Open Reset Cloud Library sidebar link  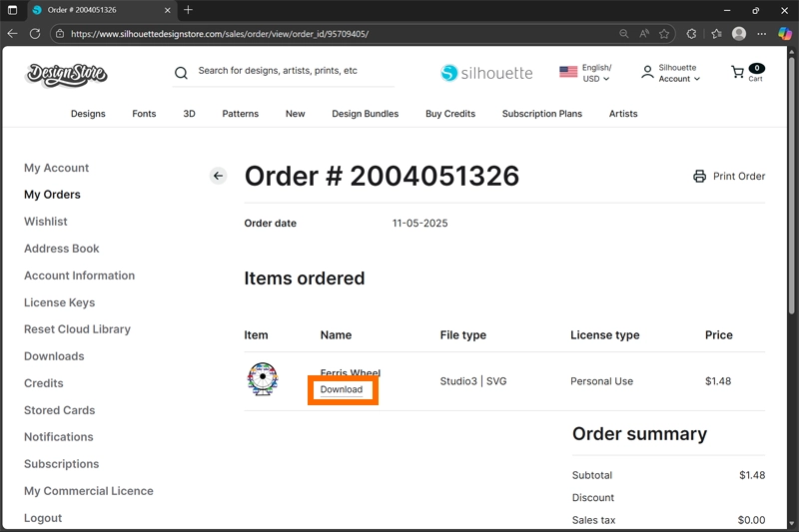click(x=77, y=329)
